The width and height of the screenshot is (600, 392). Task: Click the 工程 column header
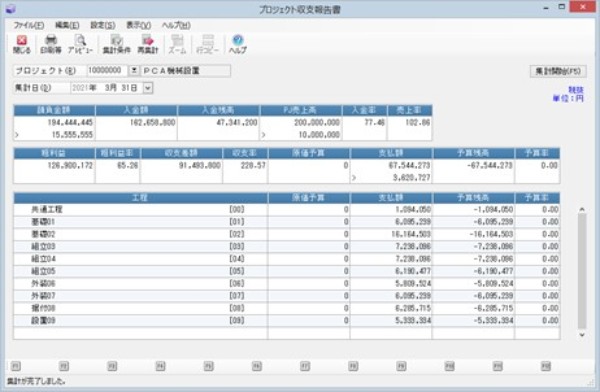(x=140, y=198)
